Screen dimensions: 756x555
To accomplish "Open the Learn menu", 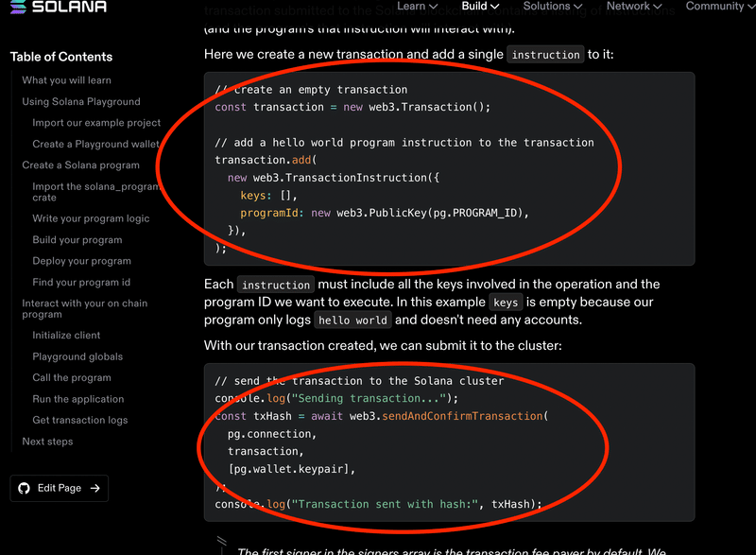I will point(417,6).
